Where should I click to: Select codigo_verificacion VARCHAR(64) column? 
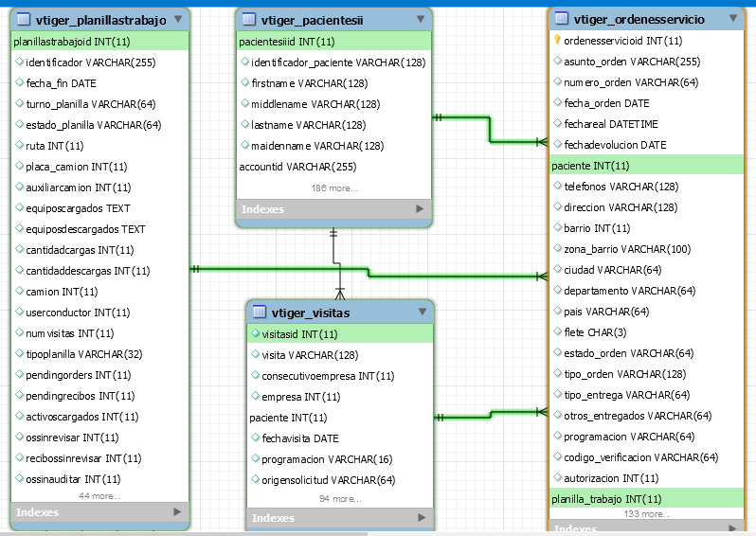click(646, 457)
